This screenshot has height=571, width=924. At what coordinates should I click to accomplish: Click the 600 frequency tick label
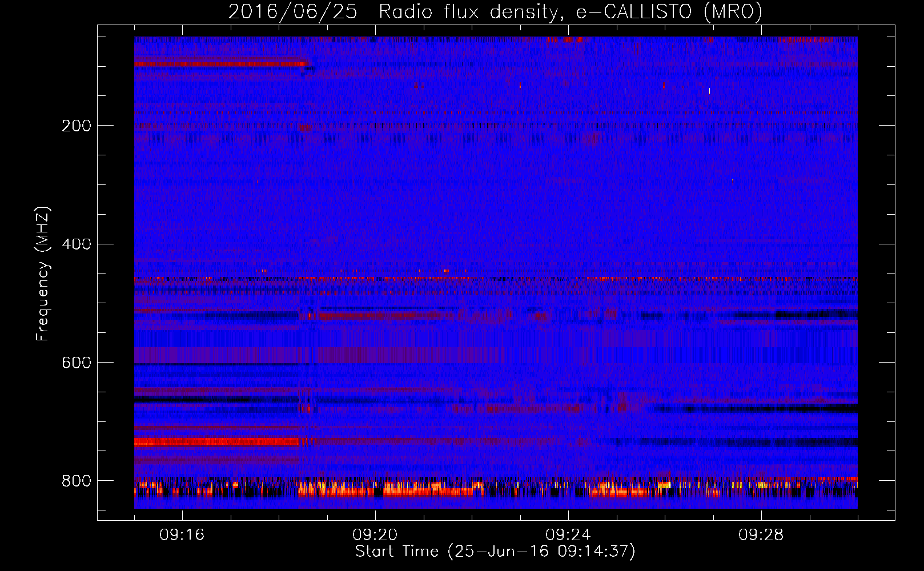77,363
